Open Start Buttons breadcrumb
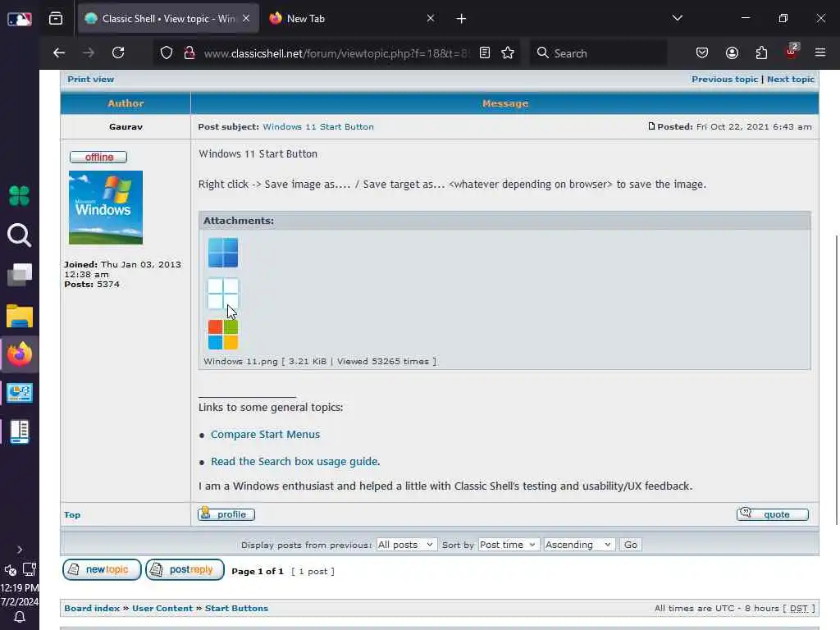 tap(237, 609)
